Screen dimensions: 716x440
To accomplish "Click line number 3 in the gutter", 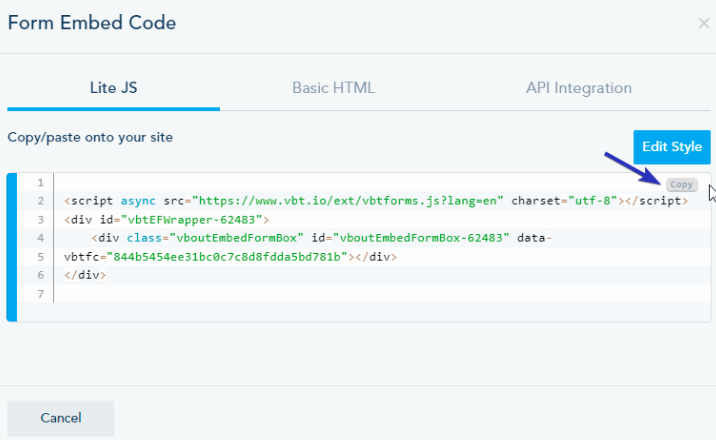I will coord(40,219).
